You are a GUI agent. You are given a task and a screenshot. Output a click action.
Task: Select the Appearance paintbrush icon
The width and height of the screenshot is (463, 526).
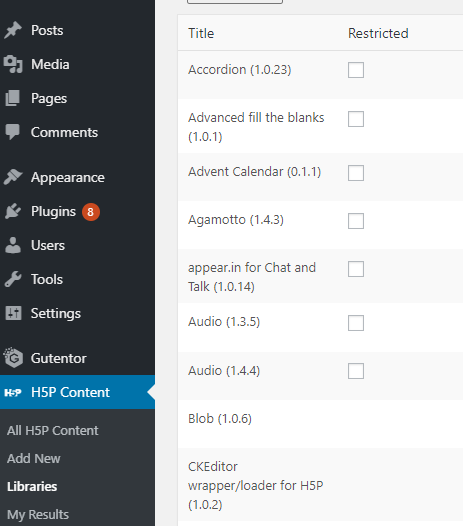tap(13, 177)
